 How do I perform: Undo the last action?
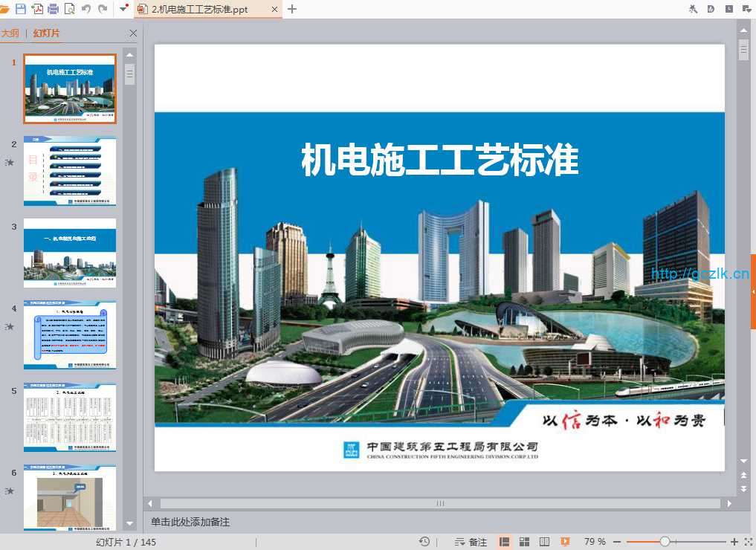click(x=86, y=9)
